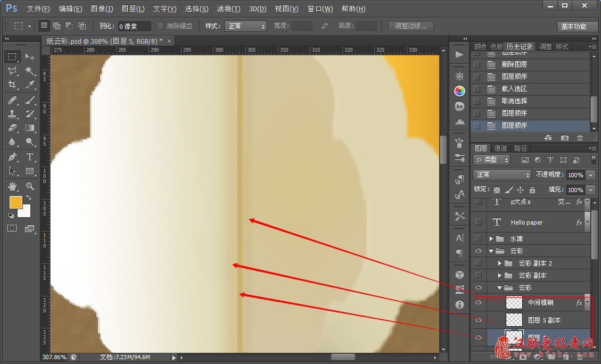Switch to the 通道 channels tab
Image resolution: width=601 pixels, height=364 pixels.
click(500, 148)
